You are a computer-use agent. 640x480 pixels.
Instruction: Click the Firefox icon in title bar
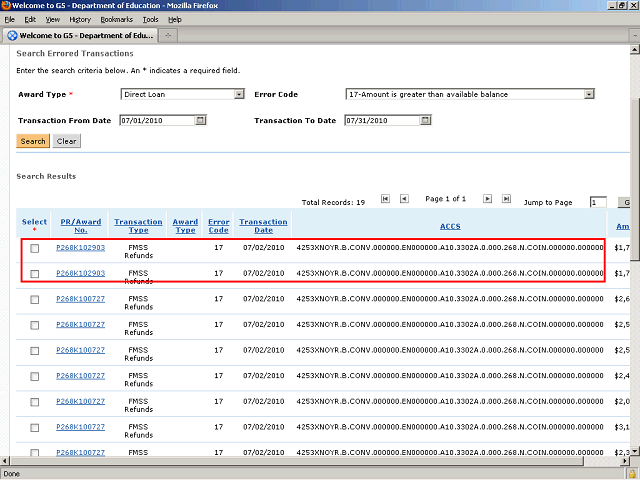tap(7, 7)
